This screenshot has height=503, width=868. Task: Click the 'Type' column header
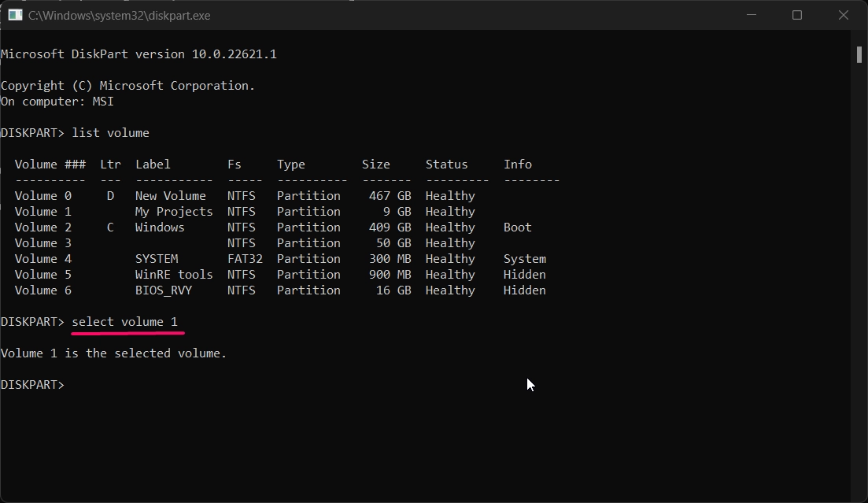pos(291,165)
